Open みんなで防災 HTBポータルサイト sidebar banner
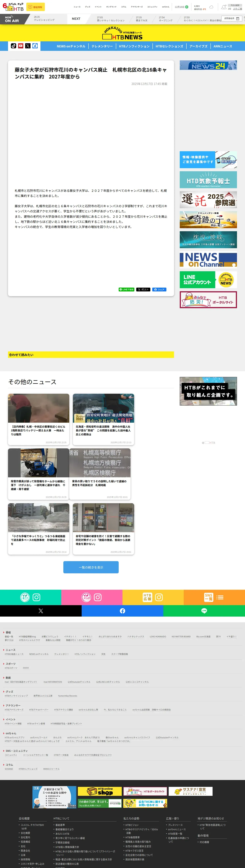This screenshot has height=868, width=245. tap(208, 300)
